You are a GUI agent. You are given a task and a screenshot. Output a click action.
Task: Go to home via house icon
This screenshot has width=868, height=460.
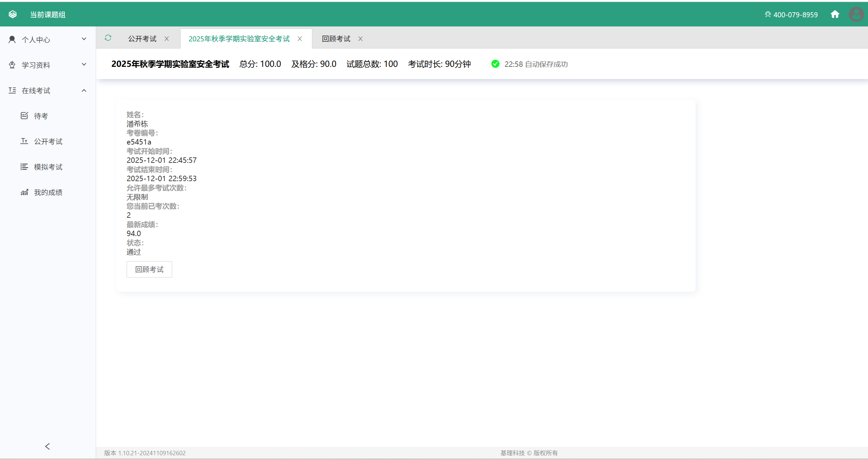pos(835,14)
